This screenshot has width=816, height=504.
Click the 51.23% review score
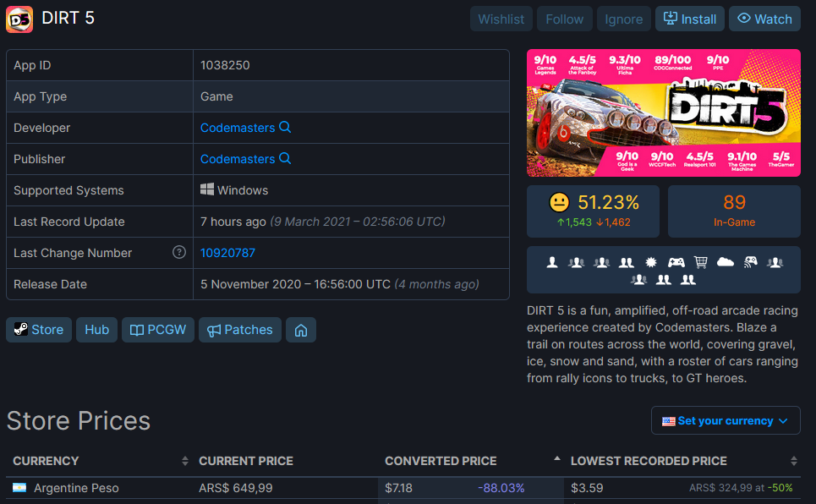coord(608,203)
